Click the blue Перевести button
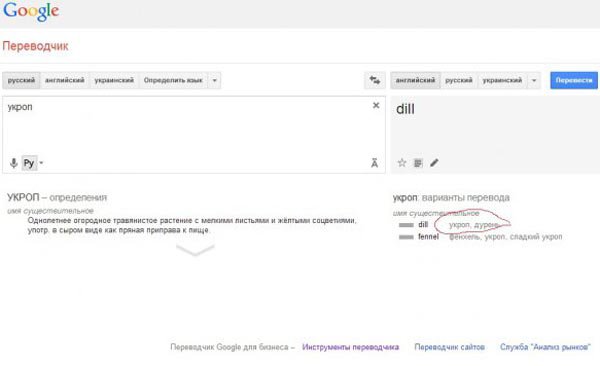The image size is (600, 366). [x=574, y=80]
